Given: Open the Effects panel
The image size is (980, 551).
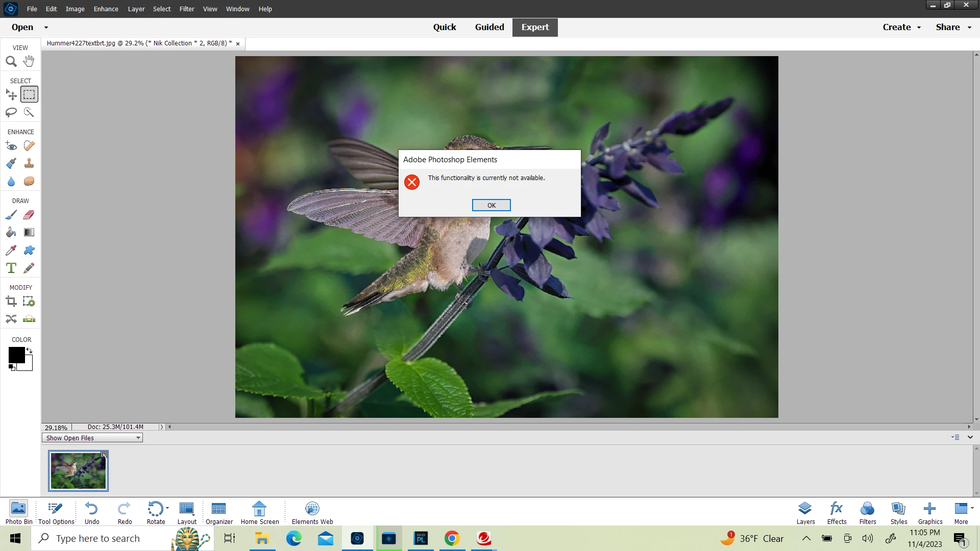Looking at the screenshot, I should pyautogui.click(x=837, y=512).
